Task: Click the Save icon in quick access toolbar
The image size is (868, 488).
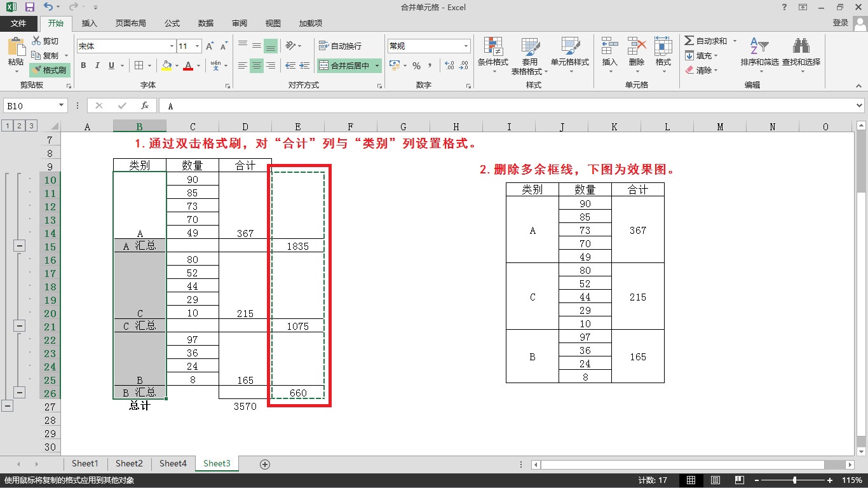Action: [x=29, y=7]
